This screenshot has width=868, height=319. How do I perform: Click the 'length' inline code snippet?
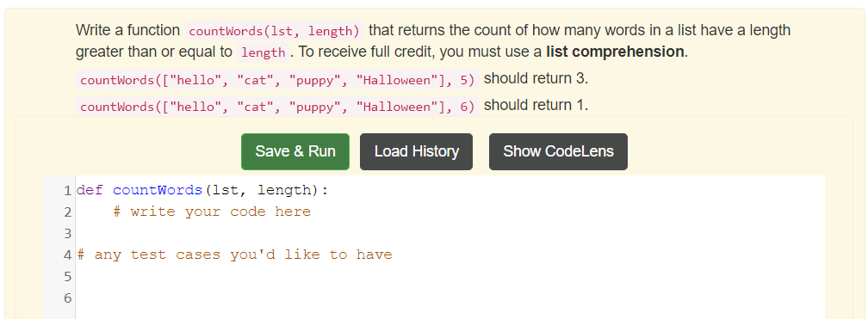coord(263,53)
